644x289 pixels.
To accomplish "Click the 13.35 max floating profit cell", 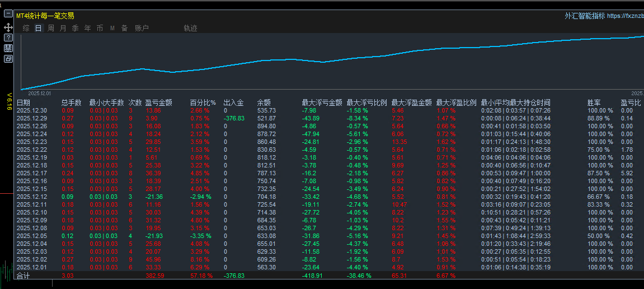I will coord(399,142).
